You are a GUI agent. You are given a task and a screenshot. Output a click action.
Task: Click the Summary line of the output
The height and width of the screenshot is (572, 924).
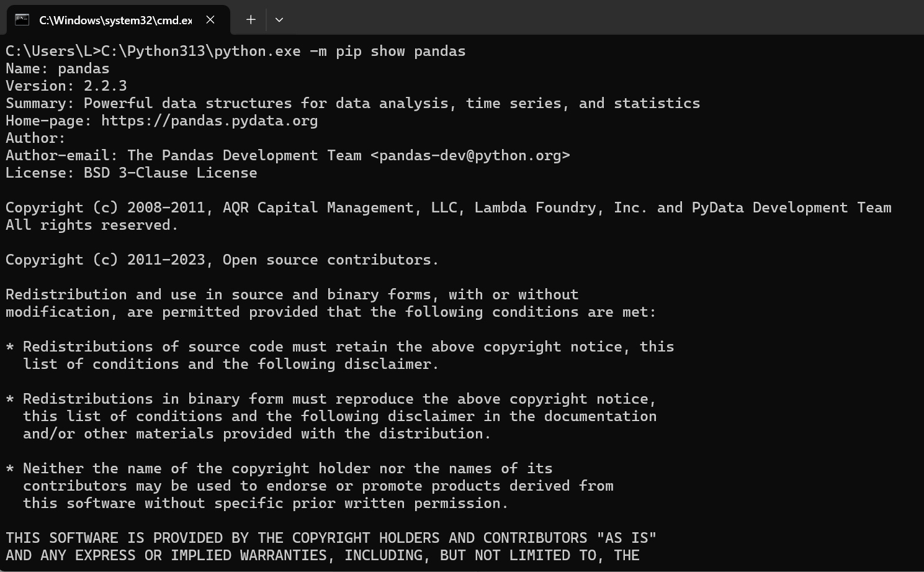[352, 103]
